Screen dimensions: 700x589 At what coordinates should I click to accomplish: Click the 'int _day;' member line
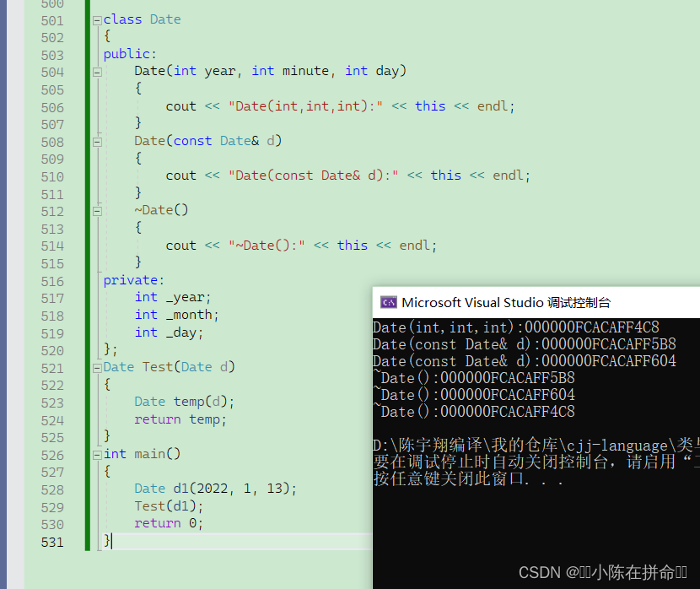coord(170,332)
